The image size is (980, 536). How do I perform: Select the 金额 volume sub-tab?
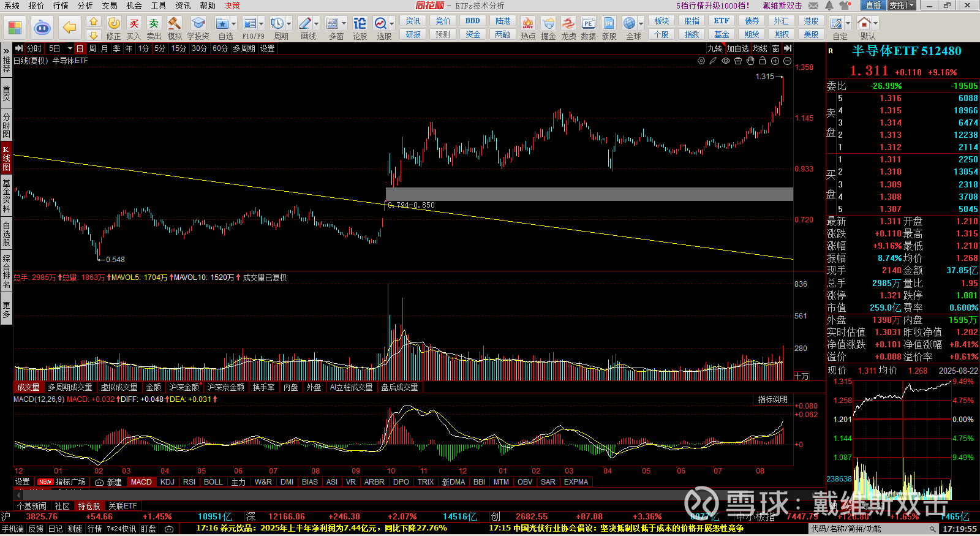coord(153,387)
